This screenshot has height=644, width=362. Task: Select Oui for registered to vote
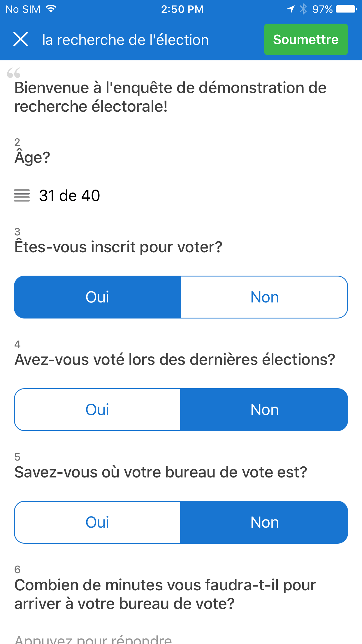click(x=97, y=297)
